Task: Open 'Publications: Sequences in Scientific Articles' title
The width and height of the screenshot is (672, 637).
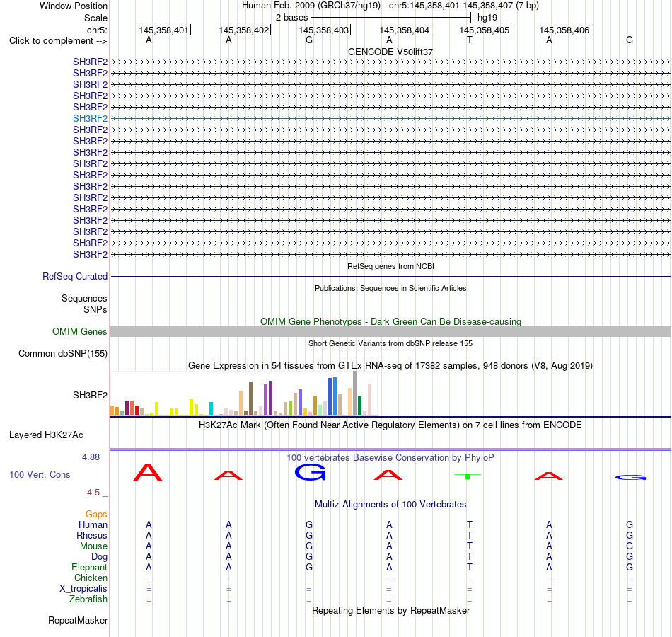Action: pyautogui.click(x=390, y=288)
